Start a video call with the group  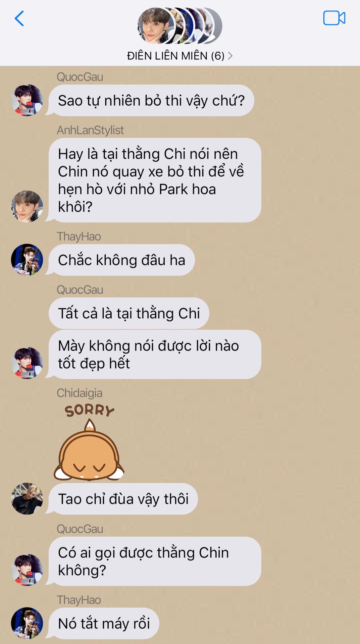pyautogui.click(x=334, y=18)
